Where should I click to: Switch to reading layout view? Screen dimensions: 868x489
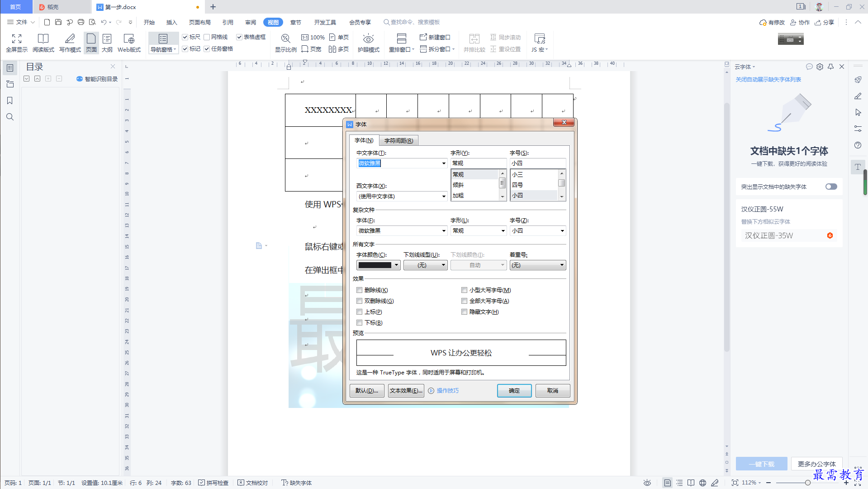coord(43,43)
